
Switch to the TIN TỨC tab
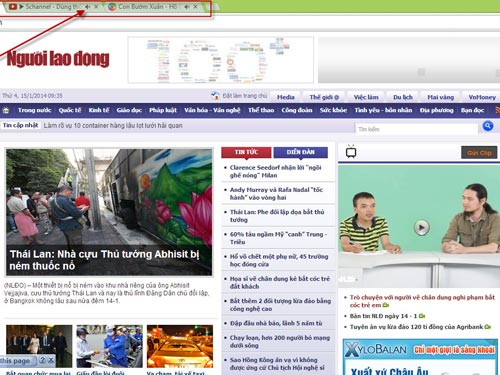click(x=246, y=152)
